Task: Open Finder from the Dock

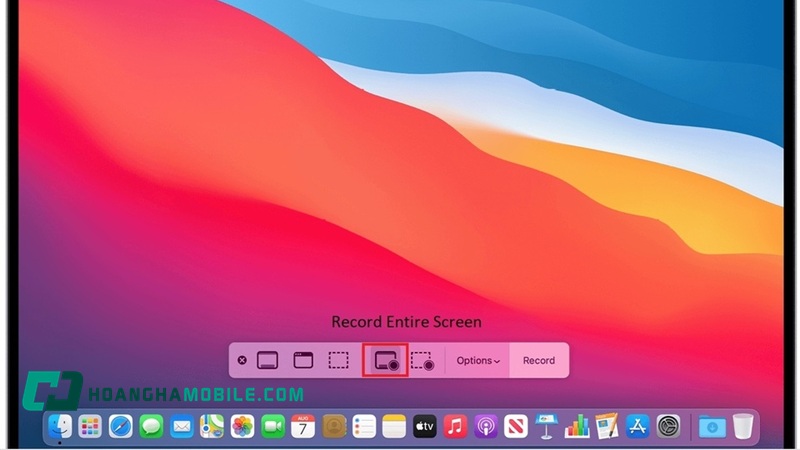Action: (60, 427)
